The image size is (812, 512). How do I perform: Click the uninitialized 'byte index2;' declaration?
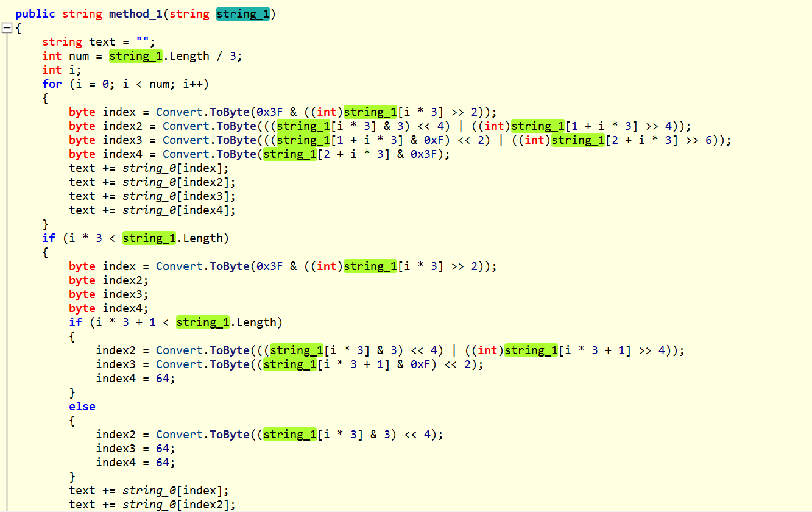tap(108, 280)
